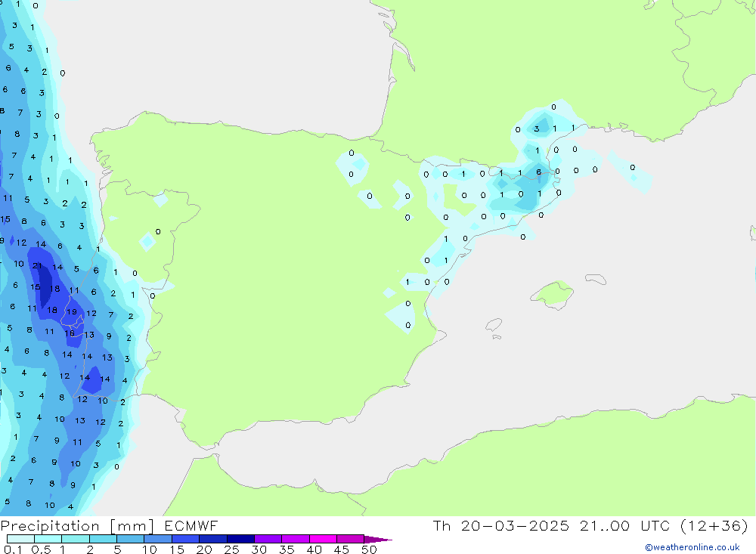Click the legend label '40'
756x554 pixels.
click(314, 549)
